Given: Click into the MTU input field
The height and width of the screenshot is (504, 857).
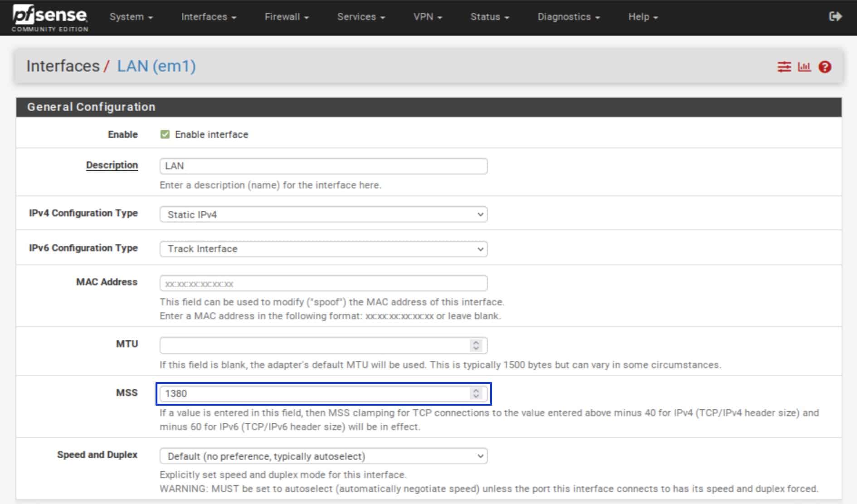Looking at the screenshot, I should pyautogui.click(x=323, y=345).
